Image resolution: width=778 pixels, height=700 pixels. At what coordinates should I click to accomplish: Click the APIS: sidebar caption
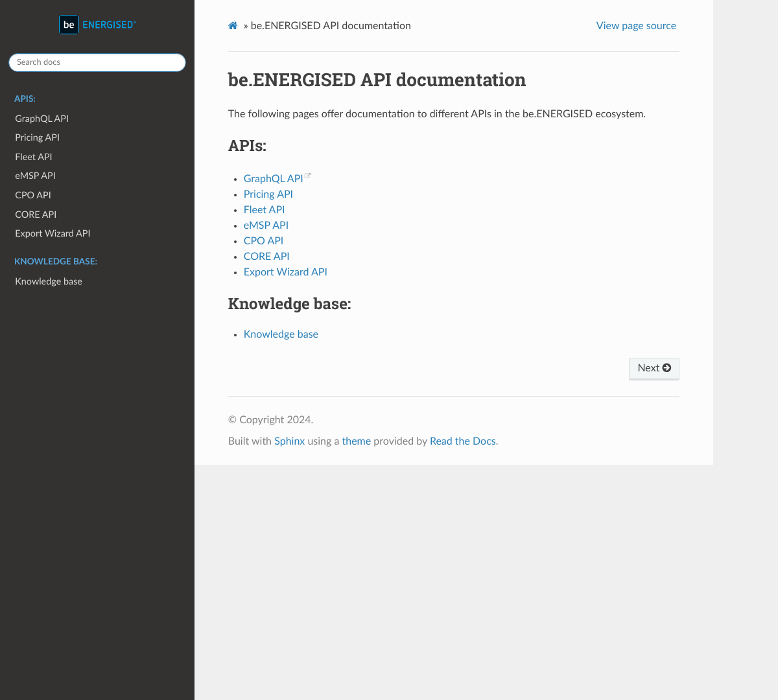point(25,99)
